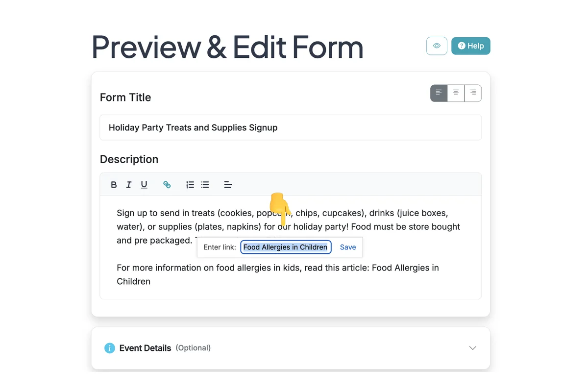Expand the Event Details section chevron
The width and height of the screenshot is (588, 392).
tap(473, 348)
